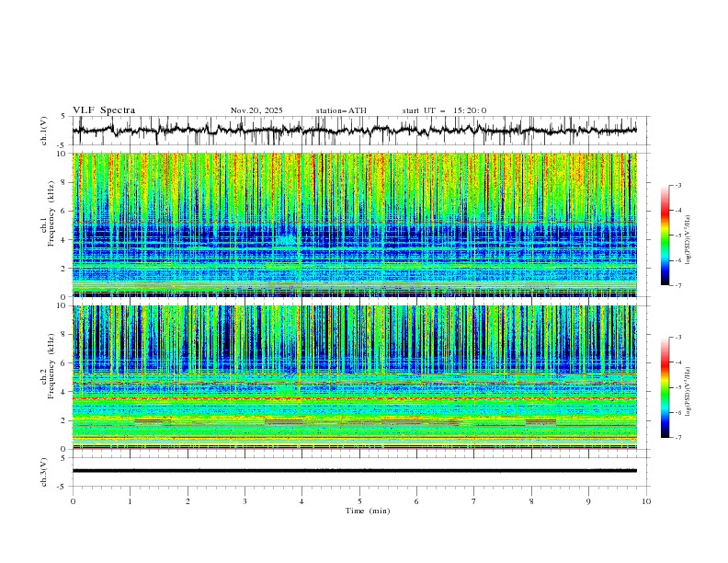The height and width of the screenshot is (563, 728).
Task: Click the 5 tick on ch.1(V) axis
Action: point(65,117)
